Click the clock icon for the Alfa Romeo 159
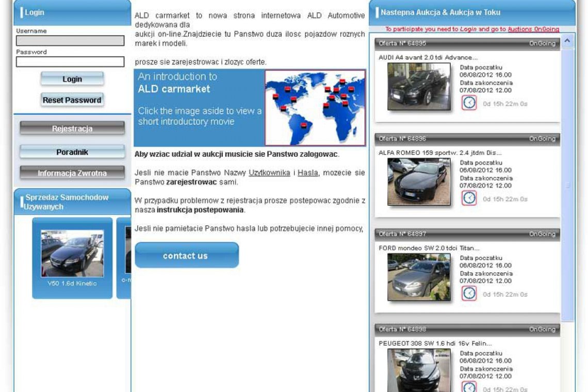 (469, 198)
